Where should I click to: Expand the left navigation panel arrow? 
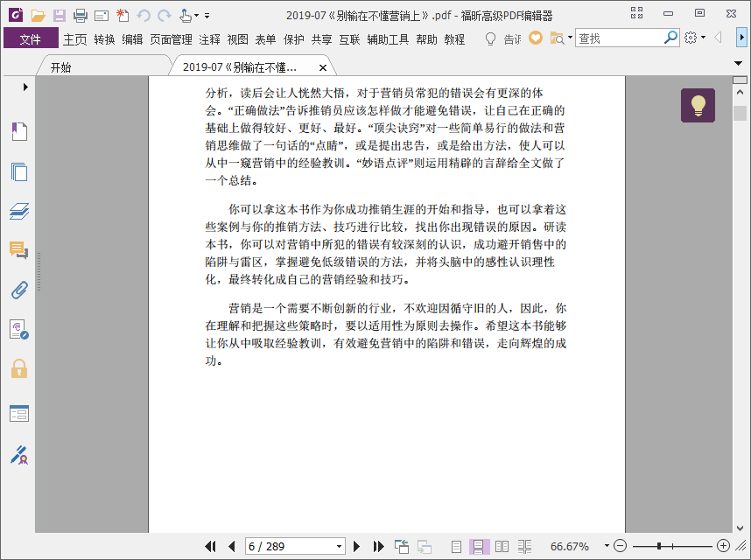[x=25, y=87]
